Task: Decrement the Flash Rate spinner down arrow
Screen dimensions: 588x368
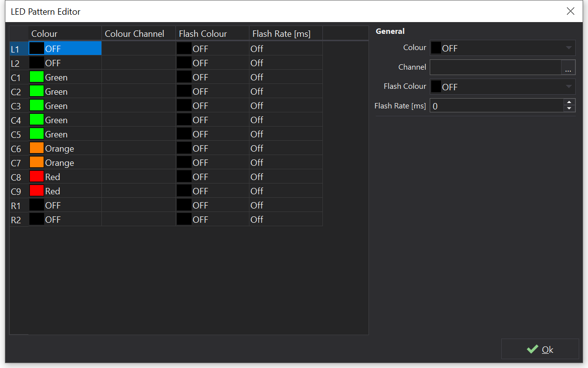Action: (569, 108)
